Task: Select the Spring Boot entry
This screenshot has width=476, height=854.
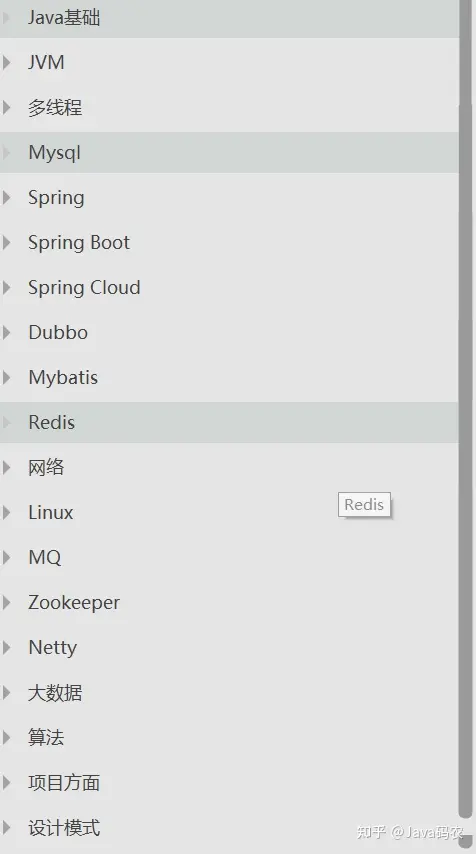Action: (x=79, y=243)
